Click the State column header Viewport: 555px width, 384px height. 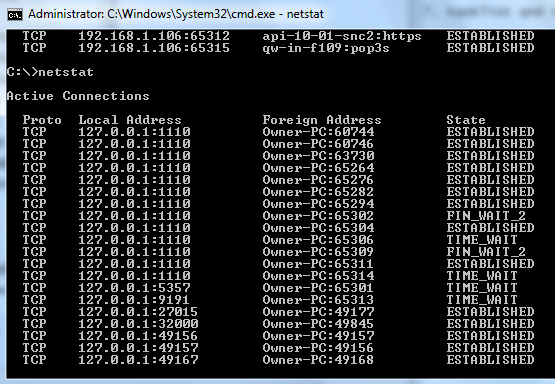point(466,120)
